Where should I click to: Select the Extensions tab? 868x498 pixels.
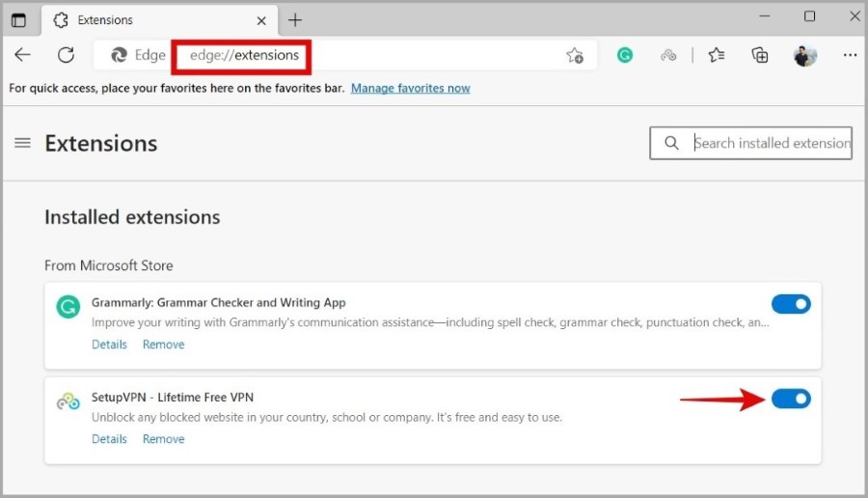pos(159,20)
